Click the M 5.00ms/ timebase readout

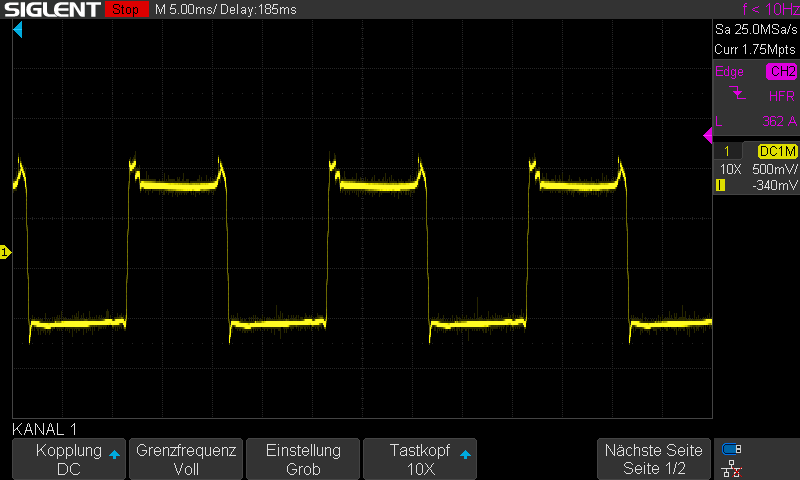(x=186, y=10)
